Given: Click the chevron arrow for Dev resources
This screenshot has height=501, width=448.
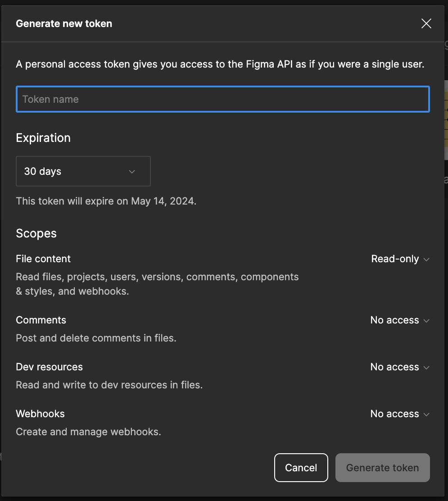Looking at the screenshot, I should [x=426, y=368].
